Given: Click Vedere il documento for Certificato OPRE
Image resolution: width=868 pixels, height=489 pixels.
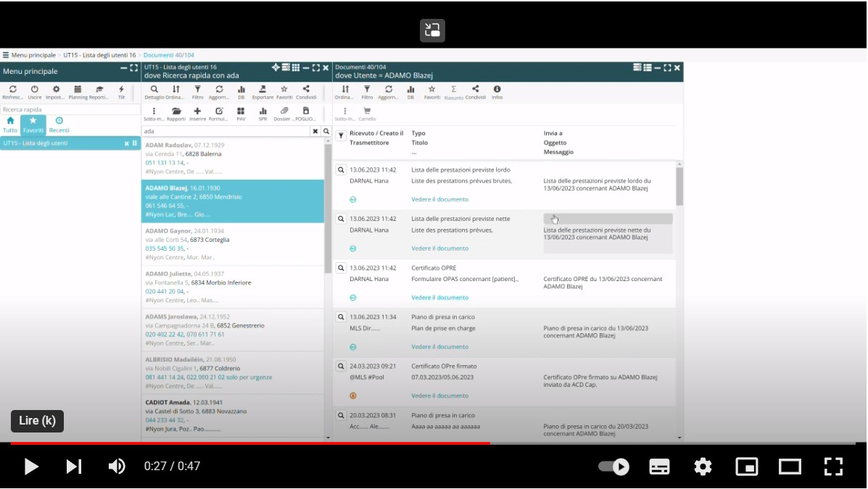Looking at the screenshot, I should coord(439,298).
